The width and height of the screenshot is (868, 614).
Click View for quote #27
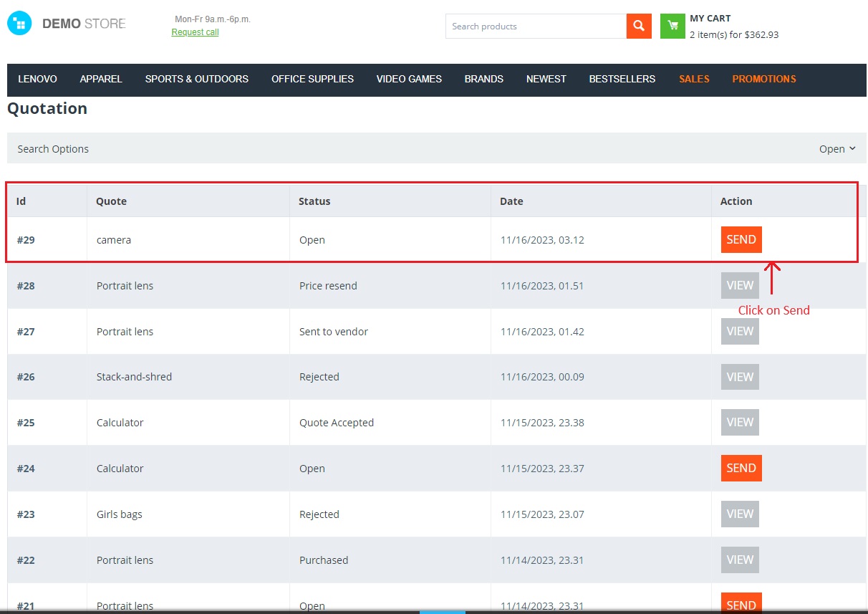[x=740, y=331]
